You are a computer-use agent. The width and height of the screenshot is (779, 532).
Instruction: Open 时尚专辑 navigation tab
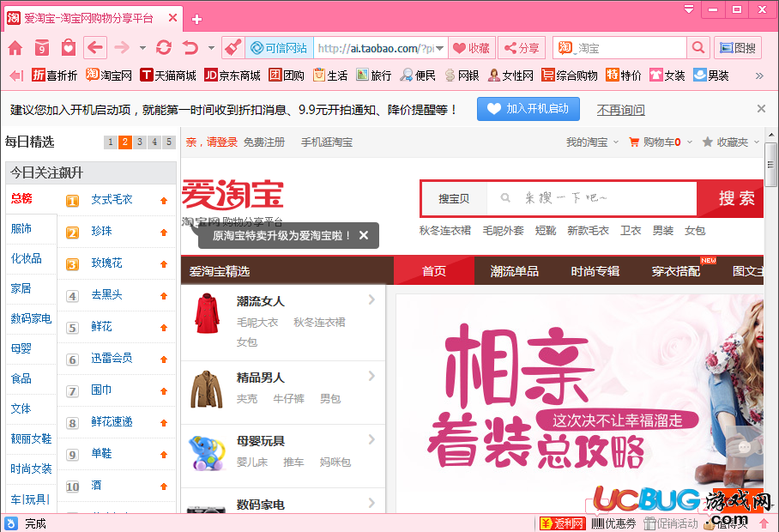tap(595, 271)
